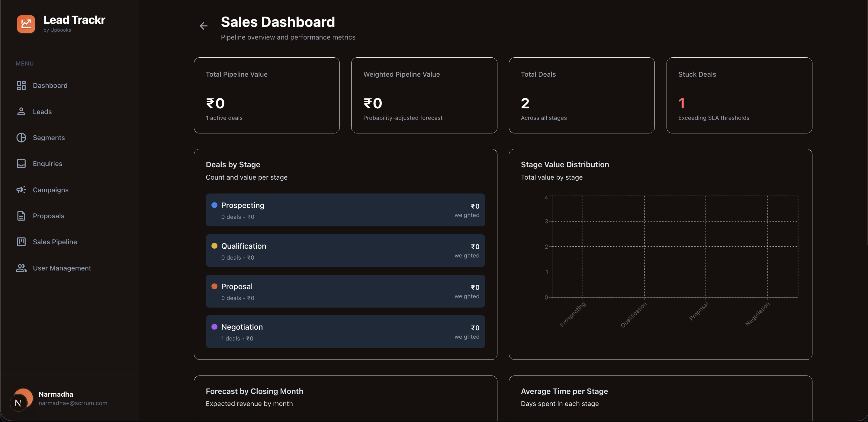Open Leads via its person icon

coord(21,111)
